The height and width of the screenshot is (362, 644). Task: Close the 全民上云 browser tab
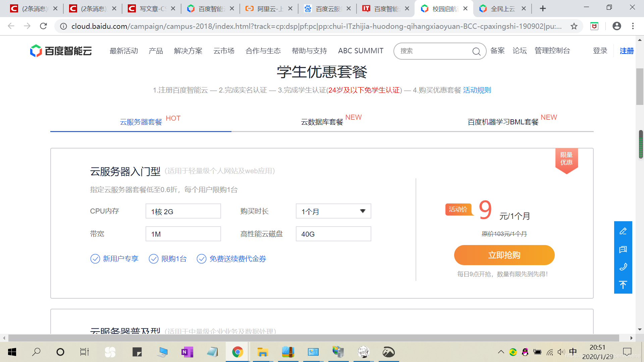(x=524, y=9)
